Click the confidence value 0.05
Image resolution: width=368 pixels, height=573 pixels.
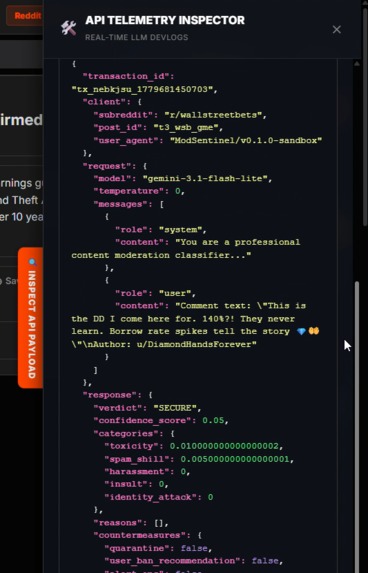point(213,421)
